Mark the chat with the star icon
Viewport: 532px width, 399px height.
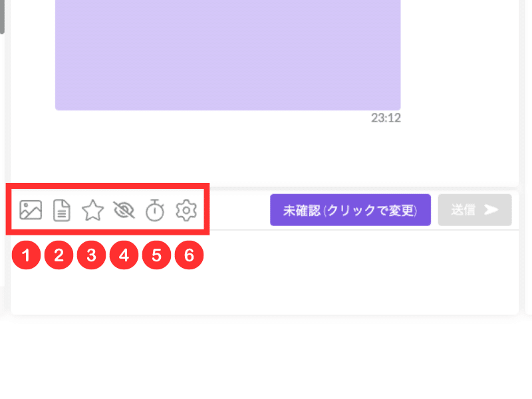pos(92,210)
